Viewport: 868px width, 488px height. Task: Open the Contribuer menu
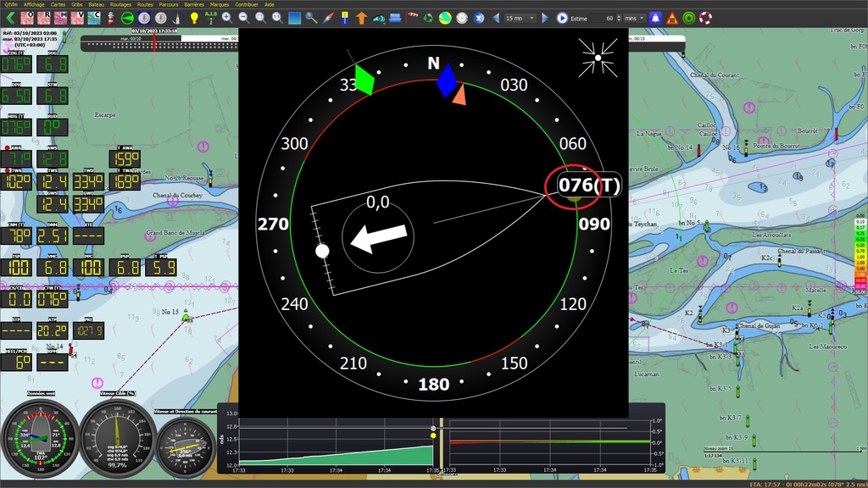(247, 4)
